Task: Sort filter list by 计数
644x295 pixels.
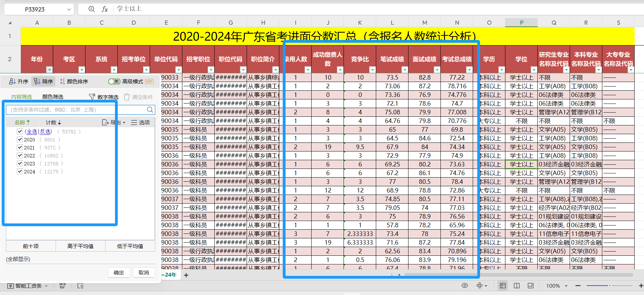Action: point(53,122)
